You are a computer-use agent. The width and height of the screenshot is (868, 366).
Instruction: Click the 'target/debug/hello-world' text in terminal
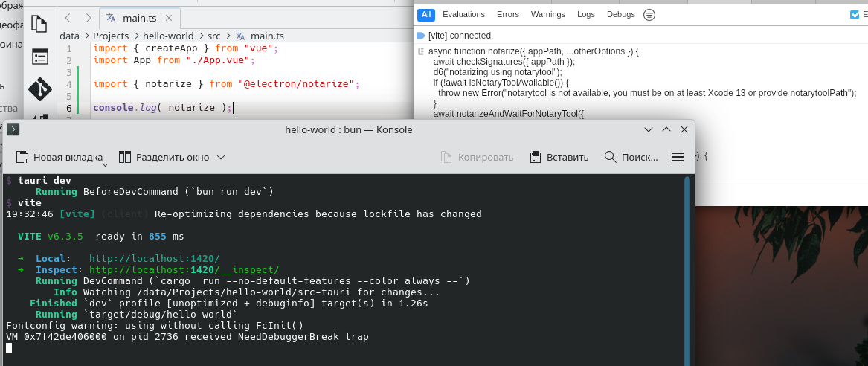click(x=160, y=315)
